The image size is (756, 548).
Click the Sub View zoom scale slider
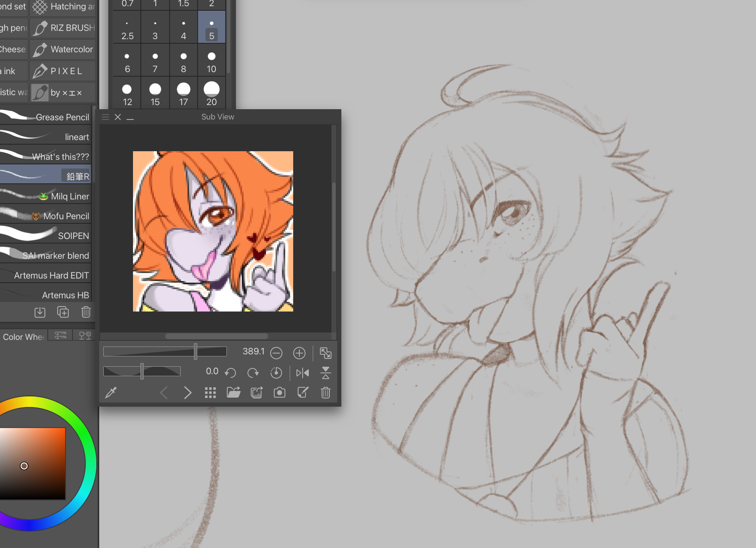(165, 351)
